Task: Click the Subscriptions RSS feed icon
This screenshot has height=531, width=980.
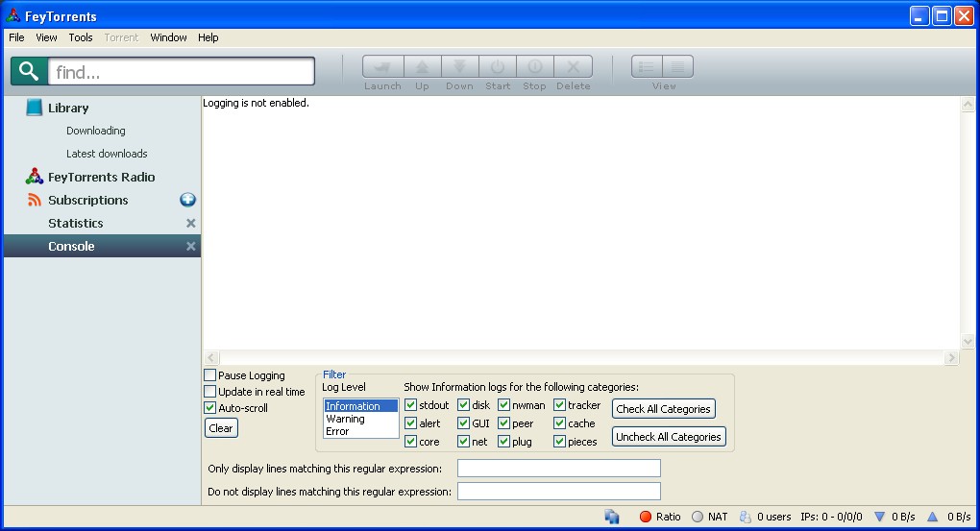Action: (x=35, y=200)
